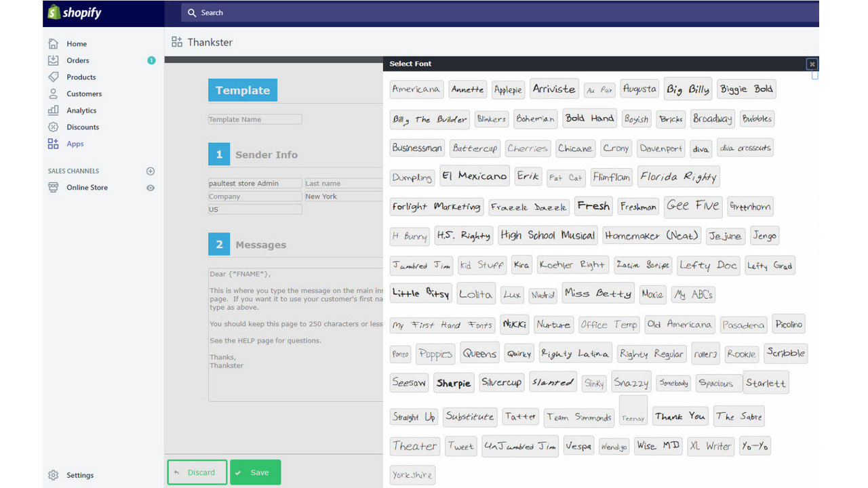Toggle Online Store visibility eye icon
Image resolution: width=868 pixels, height=488 pixels.
(x=150, y=188)
